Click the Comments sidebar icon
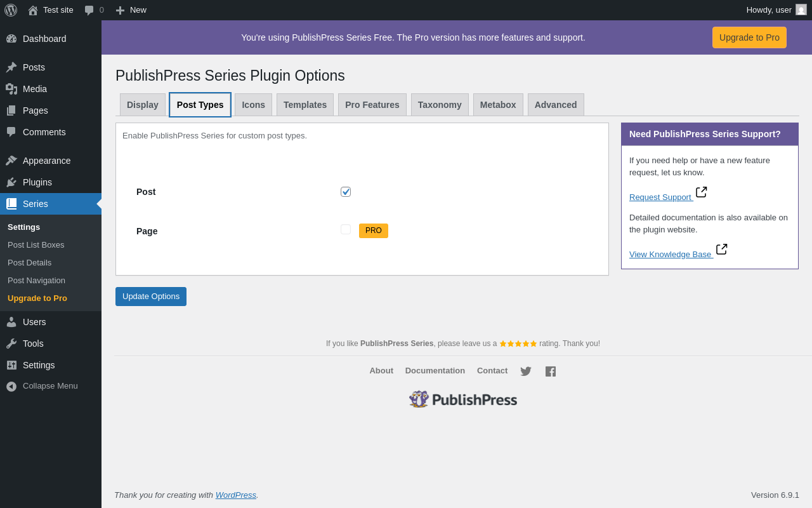812x508 pixels. click(x=11, y=132)
